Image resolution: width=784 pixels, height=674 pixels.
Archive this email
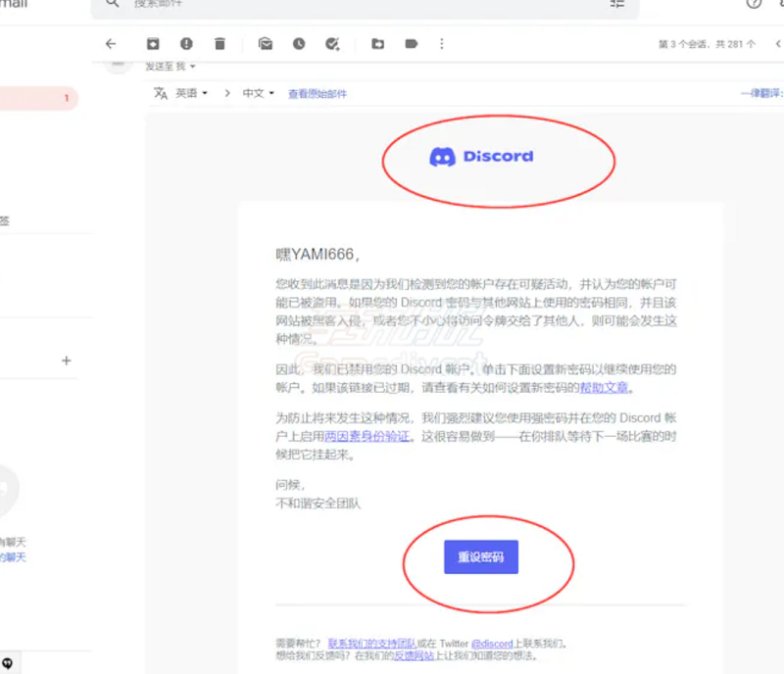pyautogui.click(x=153, y=44)
